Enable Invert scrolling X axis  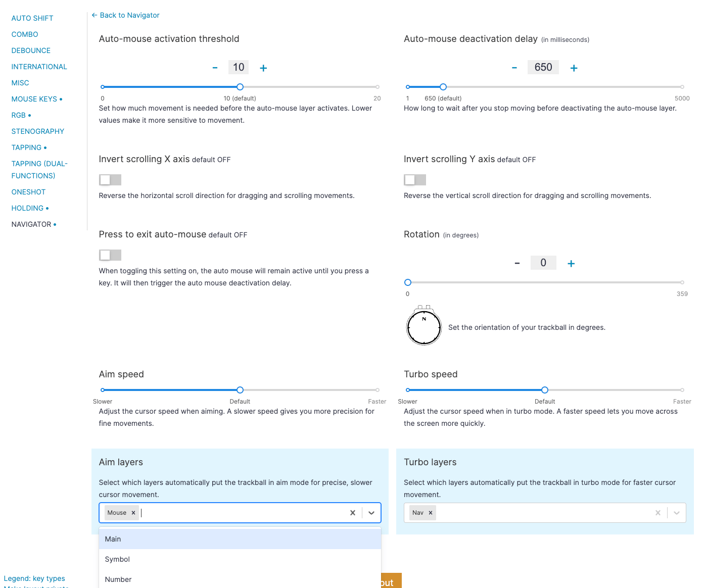pos(110,179)
